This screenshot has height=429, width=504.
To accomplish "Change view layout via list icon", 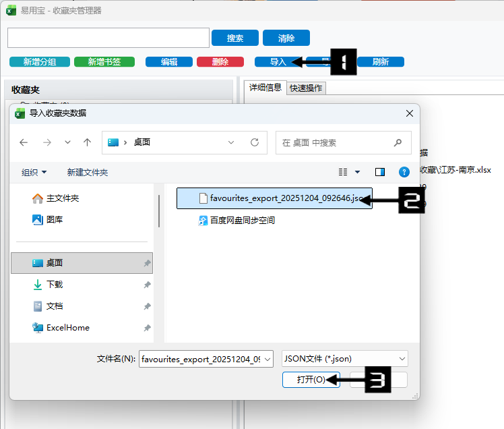I will click(x=344, y=172).
